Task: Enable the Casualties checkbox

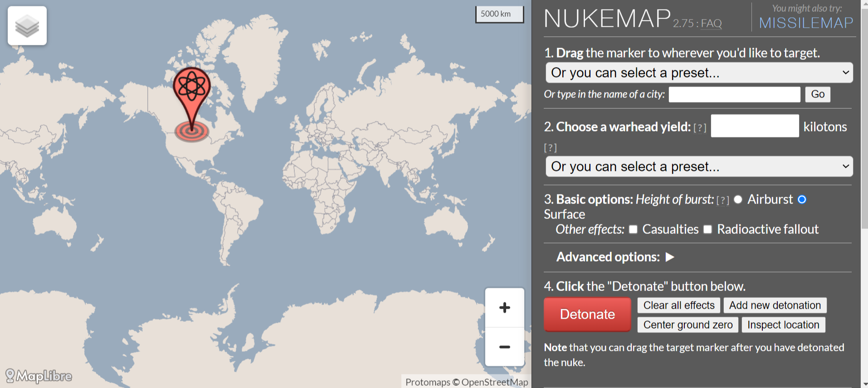Action: click(633, 229)
